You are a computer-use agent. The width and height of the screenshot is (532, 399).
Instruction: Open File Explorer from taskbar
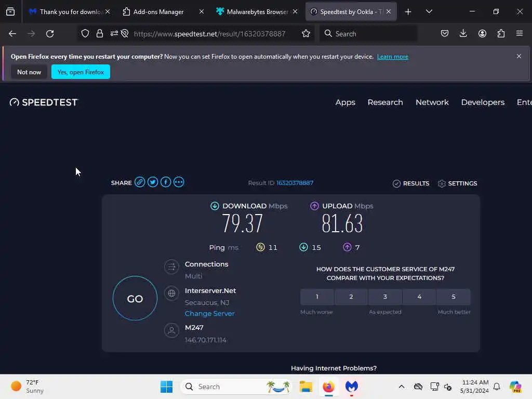[x=305, y=387]
